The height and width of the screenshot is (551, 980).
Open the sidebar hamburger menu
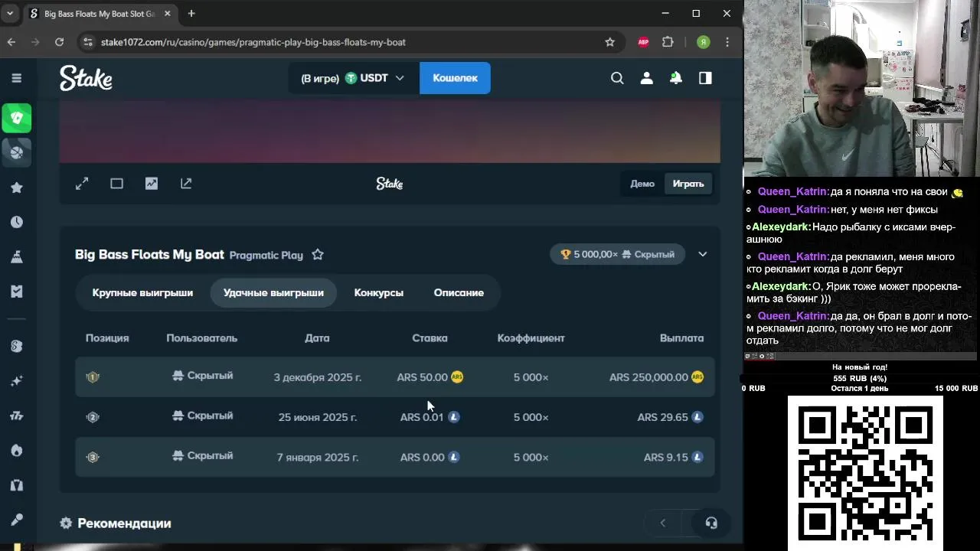point(16,78)
